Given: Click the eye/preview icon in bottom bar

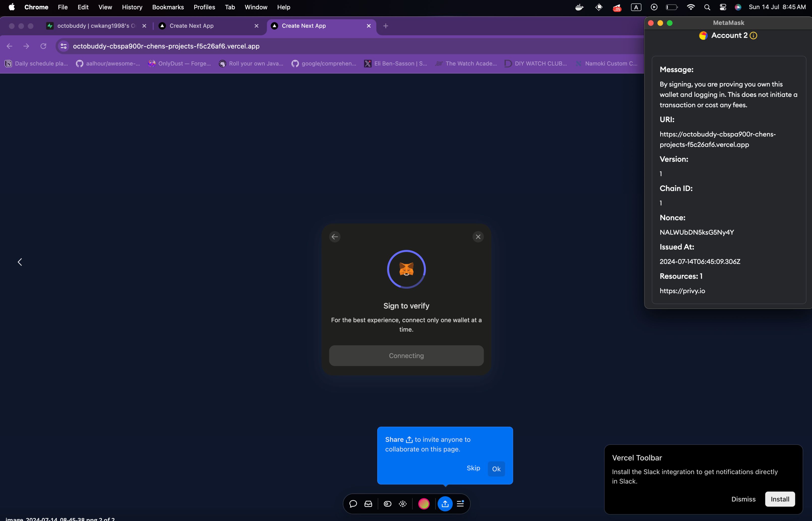Looking at the screenshot, I should coord(388,504).
